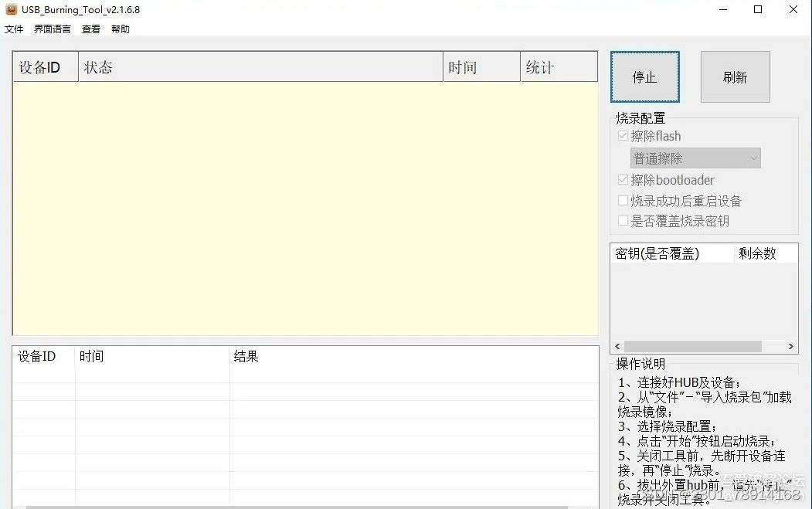Click right arrow of key list scrollbar
Screen dimensions: 812x509
click(x=791, y=346)
